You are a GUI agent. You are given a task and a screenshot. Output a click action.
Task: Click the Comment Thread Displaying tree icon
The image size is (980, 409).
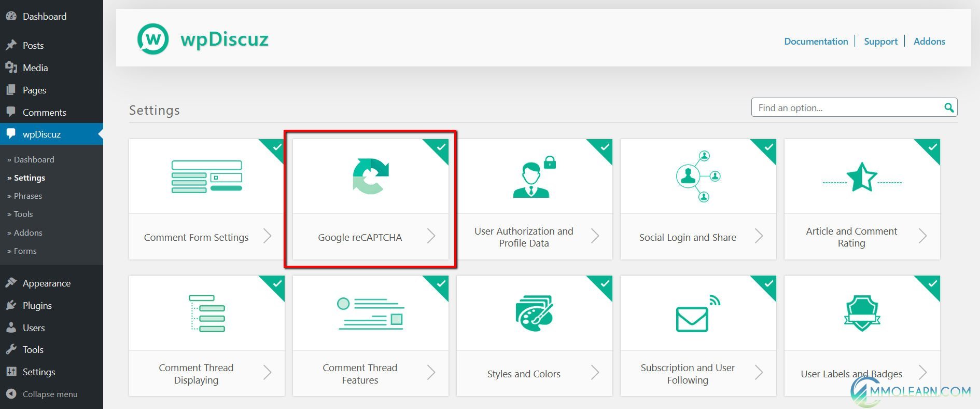(x=207, y=313)
